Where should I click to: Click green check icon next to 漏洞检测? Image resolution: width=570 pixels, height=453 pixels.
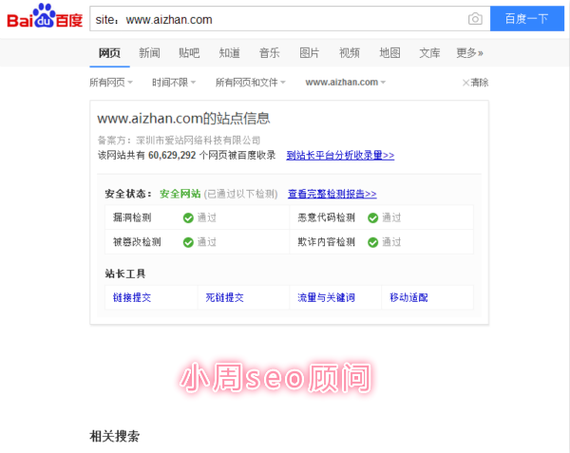point(188,218)
